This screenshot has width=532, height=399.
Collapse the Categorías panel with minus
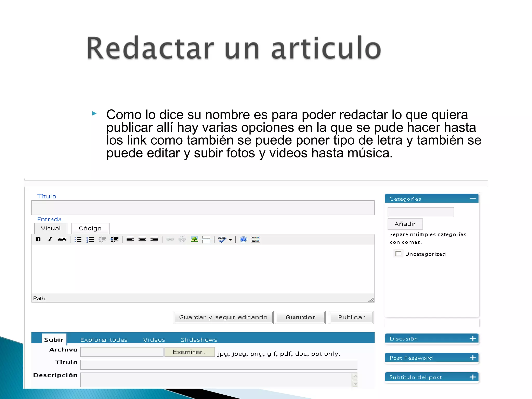[473, 199]
